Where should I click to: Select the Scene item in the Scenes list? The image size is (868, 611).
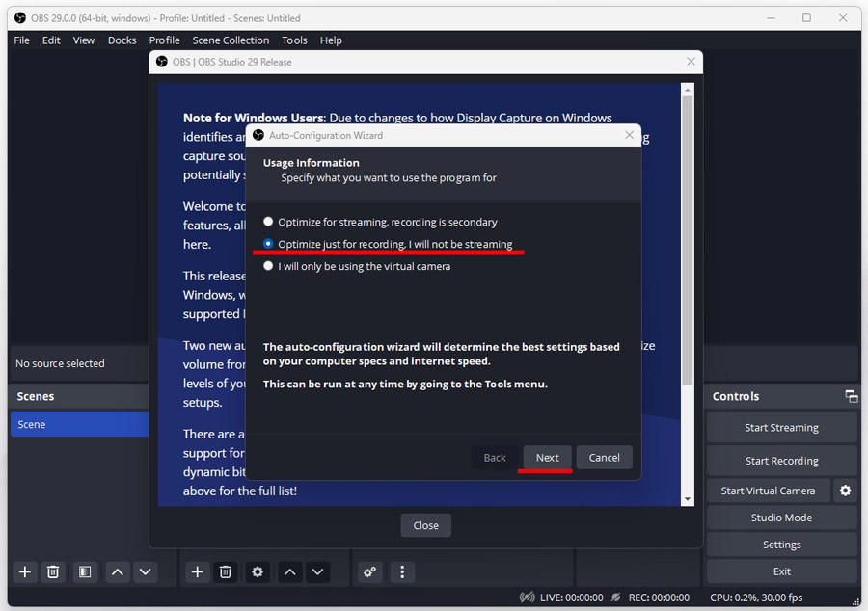point(80,424)
